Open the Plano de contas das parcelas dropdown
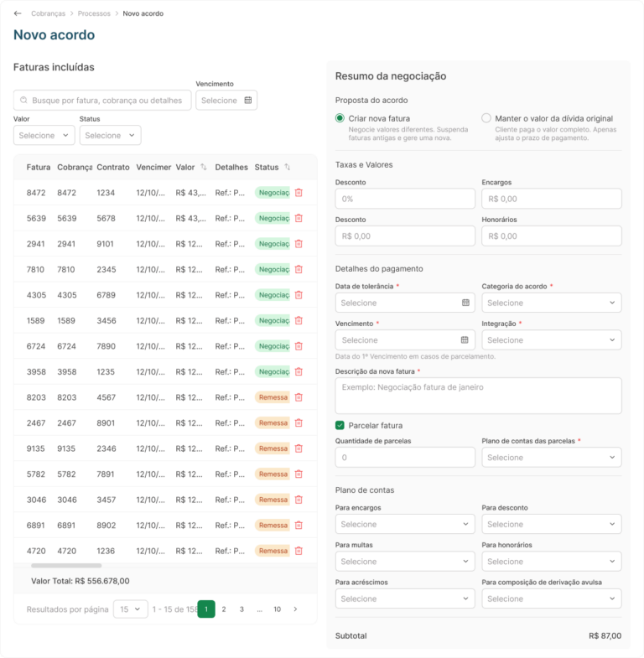 [552, 458]
